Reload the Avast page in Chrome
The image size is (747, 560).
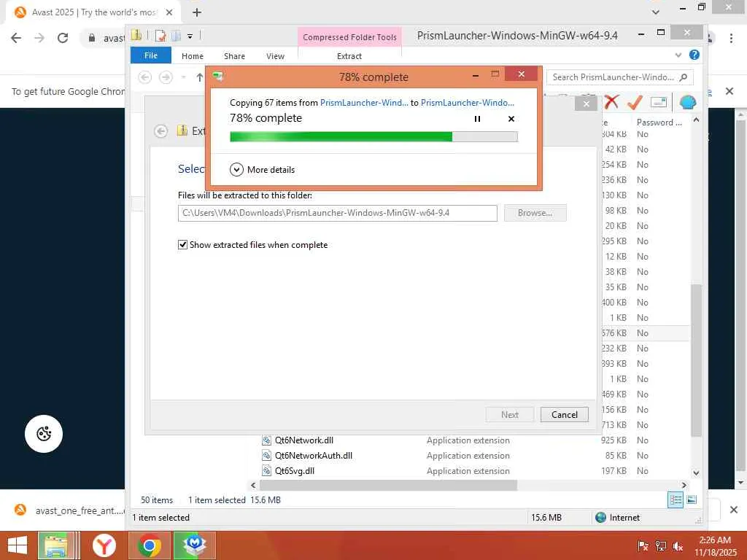pyautogui.click(x=63, y=38)
